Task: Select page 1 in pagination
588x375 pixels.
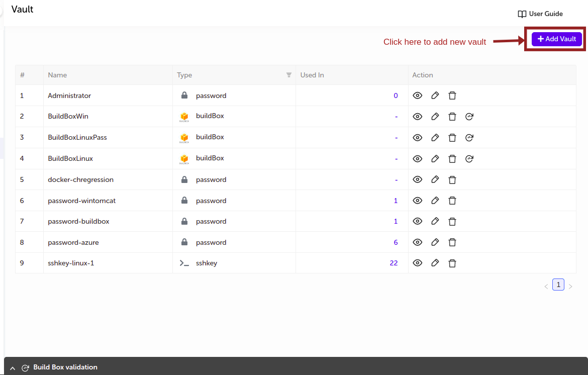Action: coord(558,285)
